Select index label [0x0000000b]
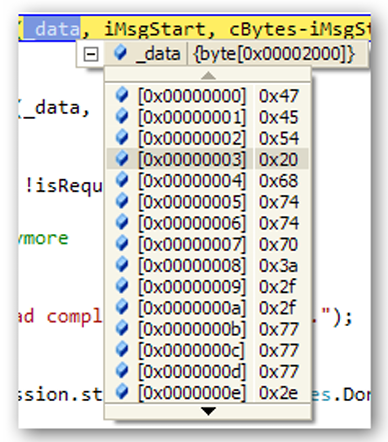Viewport: 388px width, 442px height. [x=192, y=329]
